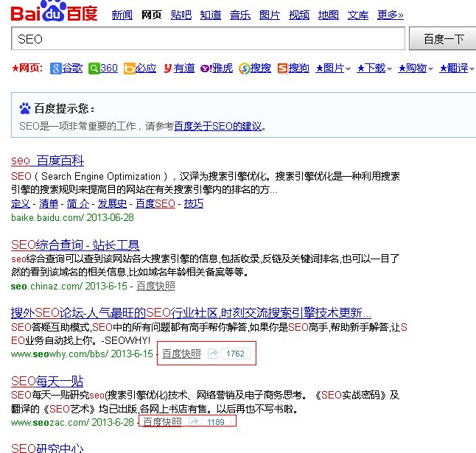Open the SEO每天一贴 result
The width and height of the screenshot is (476, 453).
coord(47,381)
